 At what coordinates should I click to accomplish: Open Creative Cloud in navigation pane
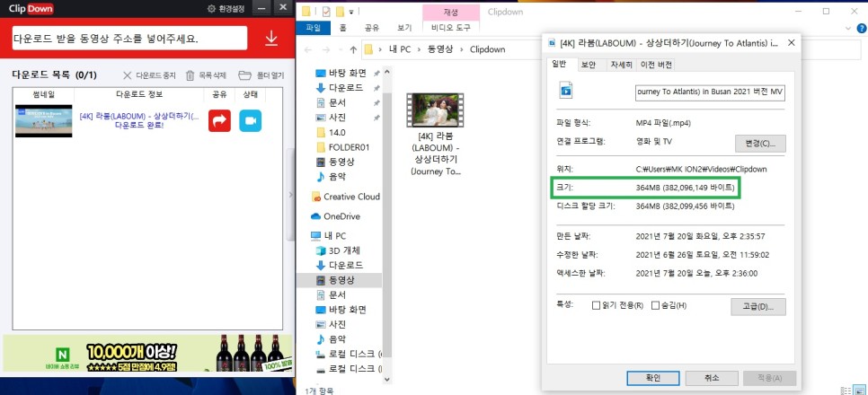click(346, 197)
